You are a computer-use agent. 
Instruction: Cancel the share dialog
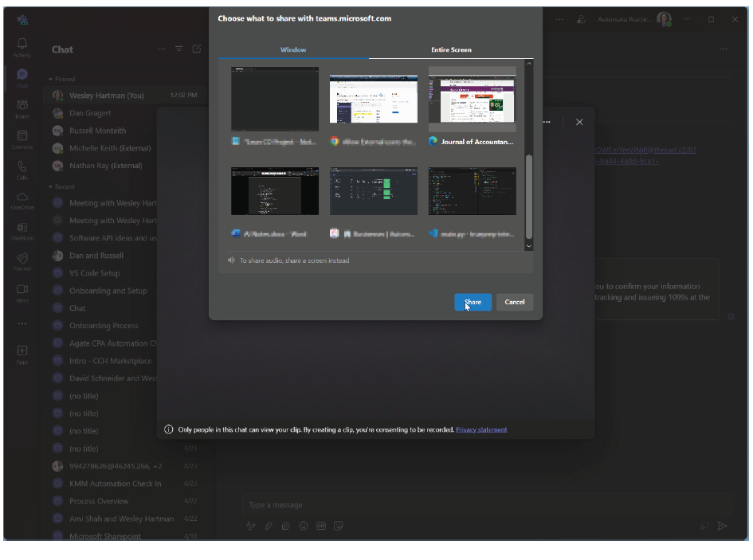point(515,302)
